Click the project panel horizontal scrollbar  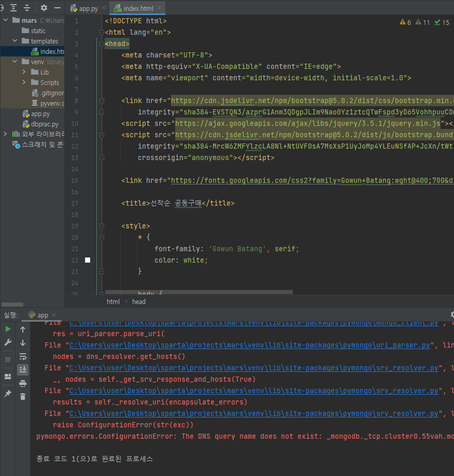coord(12,305)
